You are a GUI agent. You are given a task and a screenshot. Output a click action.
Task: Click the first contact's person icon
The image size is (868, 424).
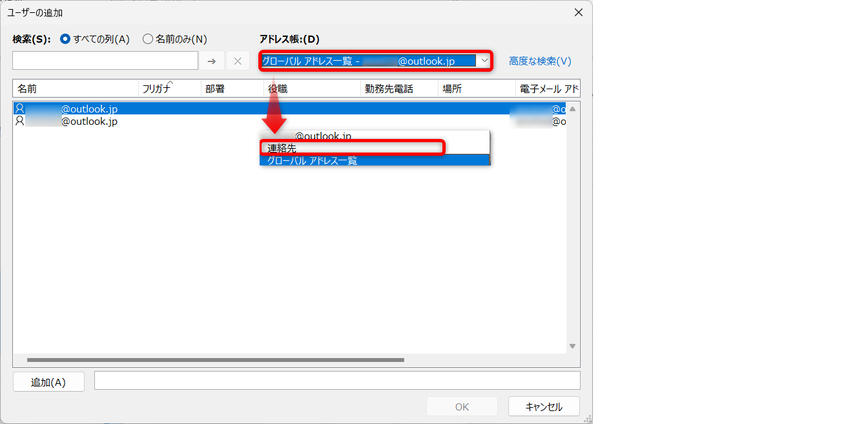click(19, 109)
